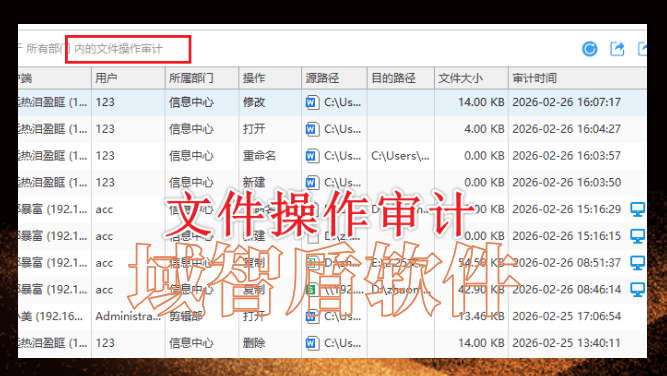
Task: Click monitor icon in 15:16:15 row
Action: point(637,236)
